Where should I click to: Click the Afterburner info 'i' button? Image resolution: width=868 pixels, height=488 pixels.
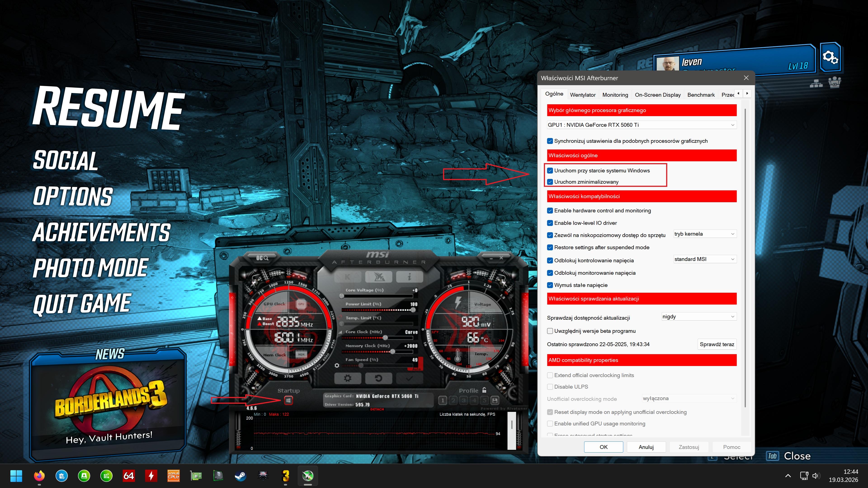(x=409, y=277)
